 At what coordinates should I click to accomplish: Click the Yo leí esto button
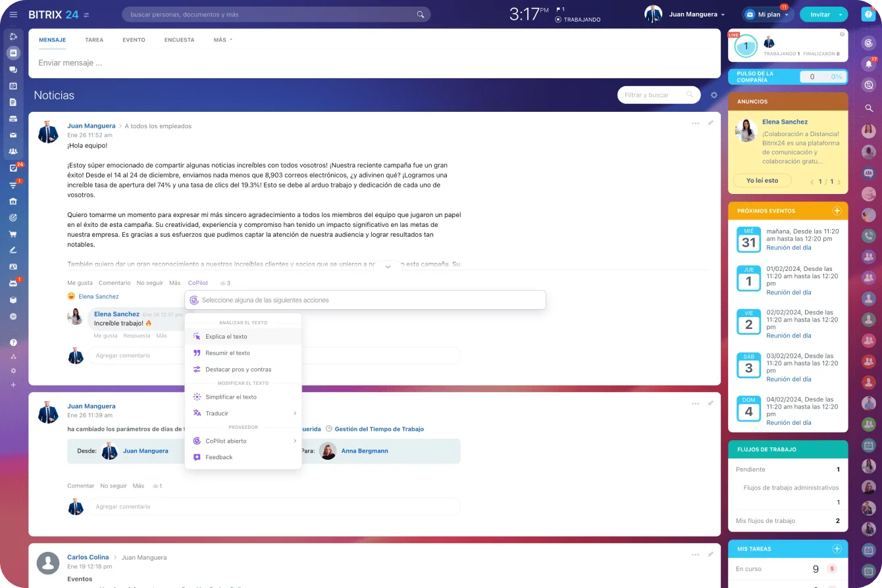762,181
